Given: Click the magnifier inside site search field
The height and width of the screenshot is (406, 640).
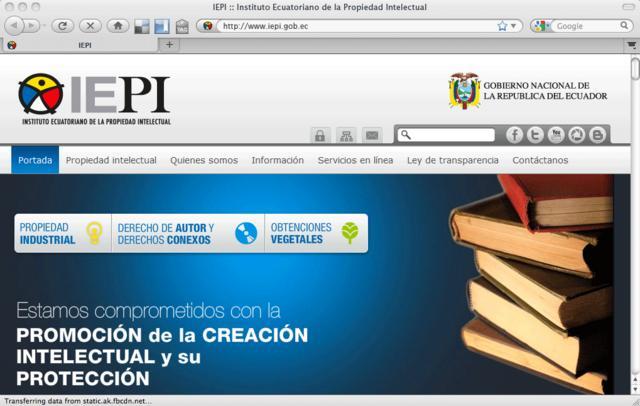Looking at the screenshot, I should [x=405, y=135].
